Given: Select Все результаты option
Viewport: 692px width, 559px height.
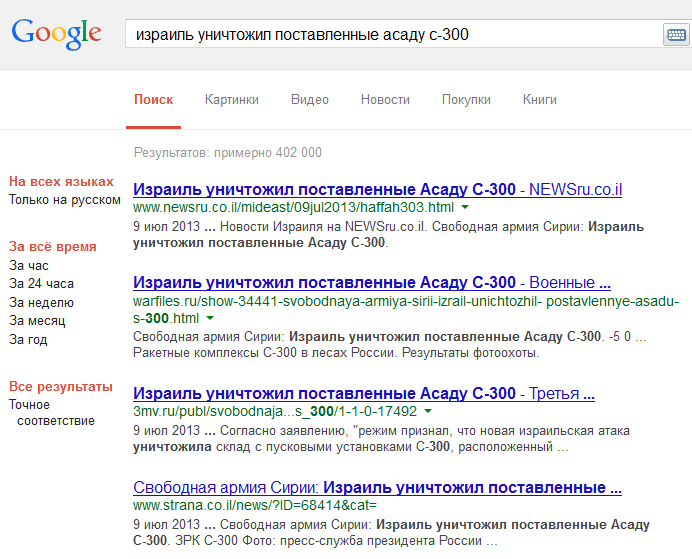Looking at the screenshot, I should 61,386.
